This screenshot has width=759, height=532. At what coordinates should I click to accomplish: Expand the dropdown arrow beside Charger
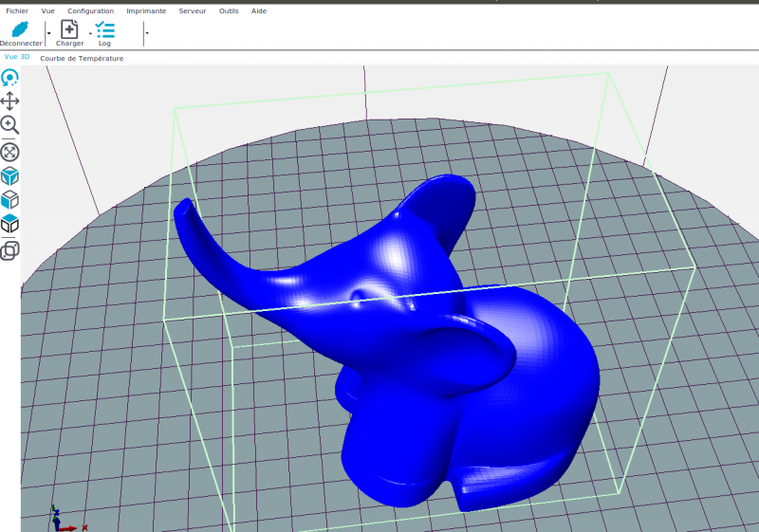coord(90,33)
